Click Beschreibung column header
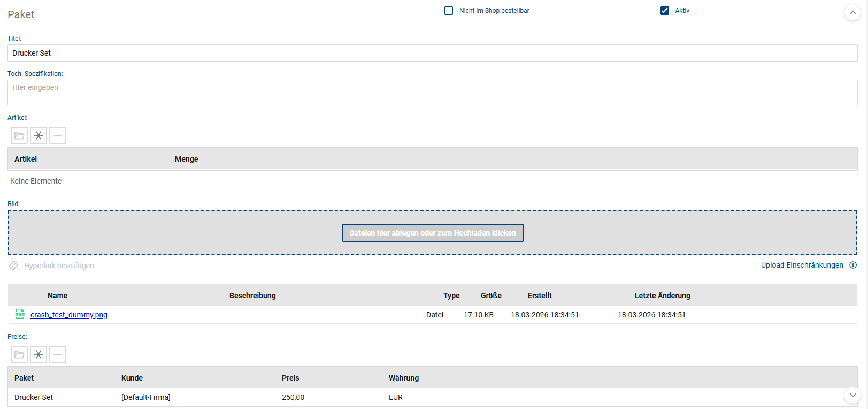 tap(252, 296)
